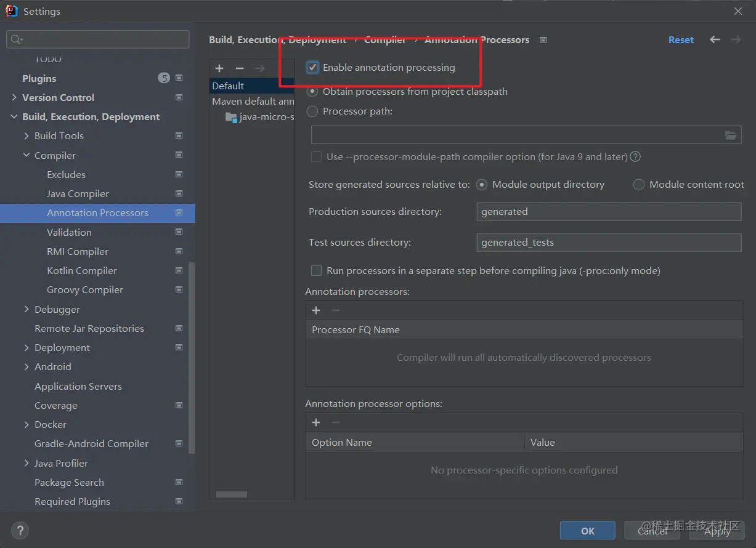Click the Compiler row project-settings icon

coord(179,155)
